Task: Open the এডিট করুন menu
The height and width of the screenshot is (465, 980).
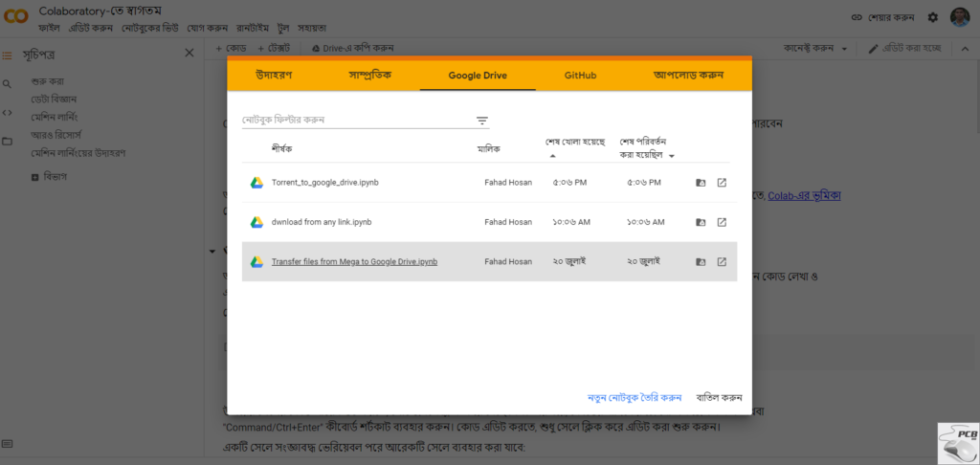Action: tap(91, 28)
